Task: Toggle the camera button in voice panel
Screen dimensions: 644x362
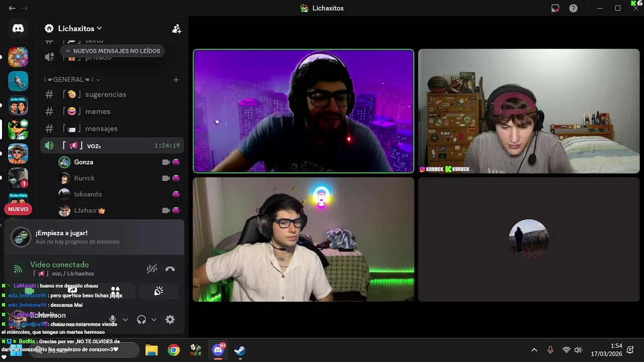Action: tap(29, 291)
